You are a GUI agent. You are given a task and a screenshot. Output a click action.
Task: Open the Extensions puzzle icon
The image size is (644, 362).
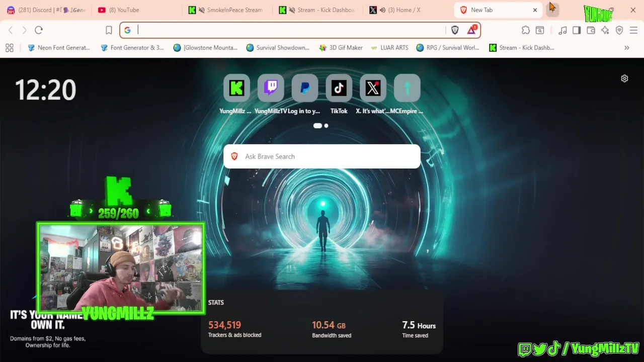526,30
